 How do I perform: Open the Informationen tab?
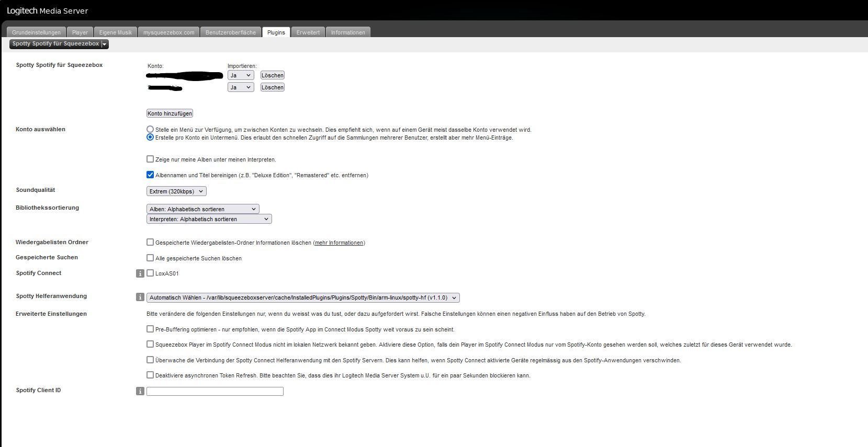click(348, 32)
